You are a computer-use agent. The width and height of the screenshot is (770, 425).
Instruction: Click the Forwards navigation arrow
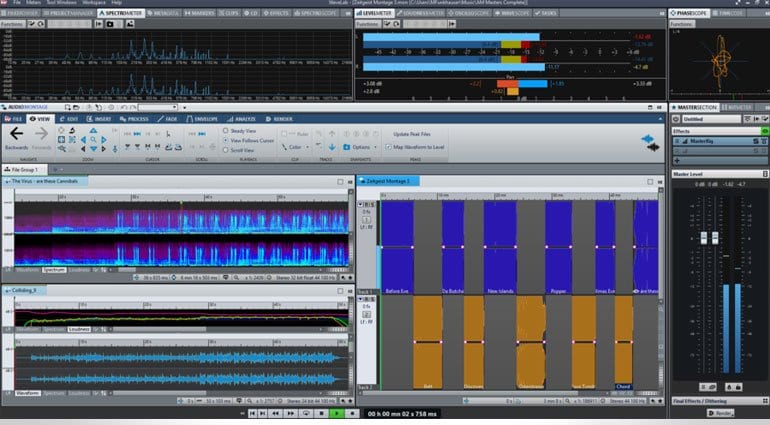41,133
